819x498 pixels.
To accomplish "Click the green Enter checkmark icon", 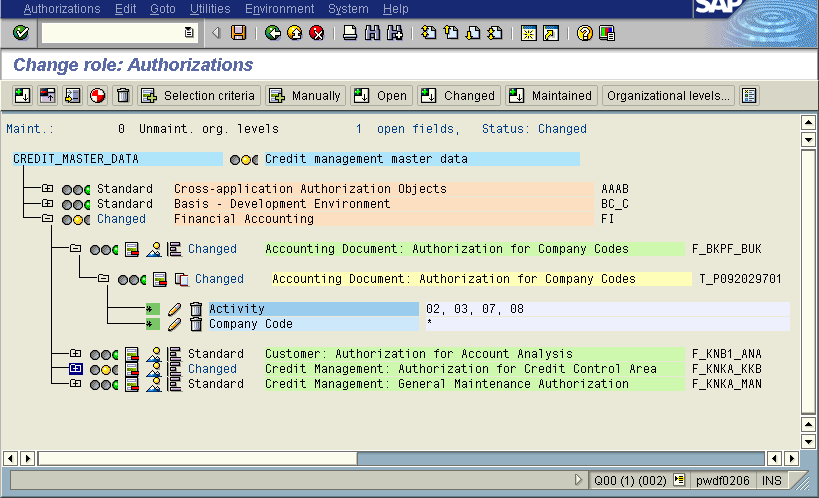I will [21, 33].
